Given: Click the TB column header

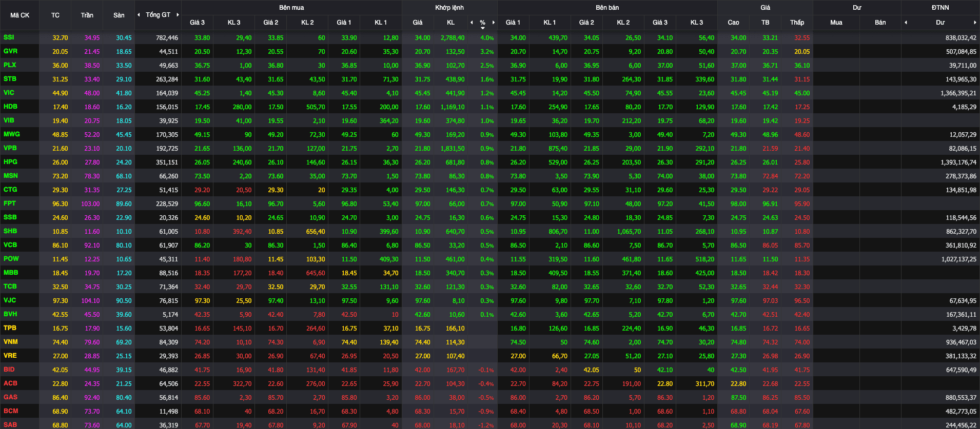Looking at the screenshot, I should click(x=765, y=23).
